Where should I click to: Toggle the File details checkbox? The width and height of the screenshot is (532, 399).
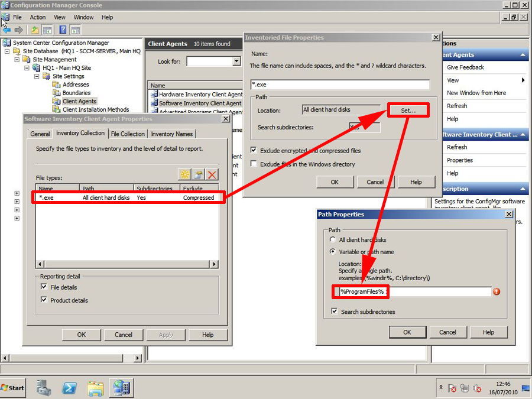(x=44, y=287)
